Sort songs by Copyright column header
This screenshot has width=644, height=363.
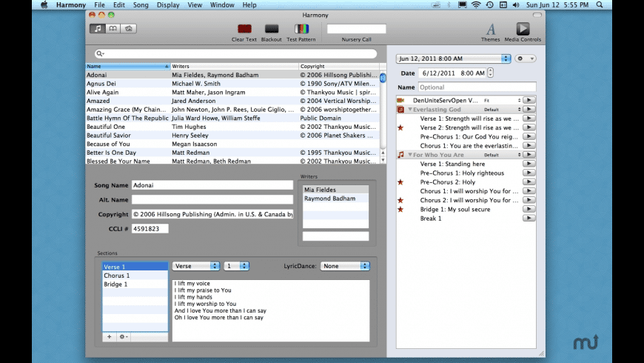339,66
